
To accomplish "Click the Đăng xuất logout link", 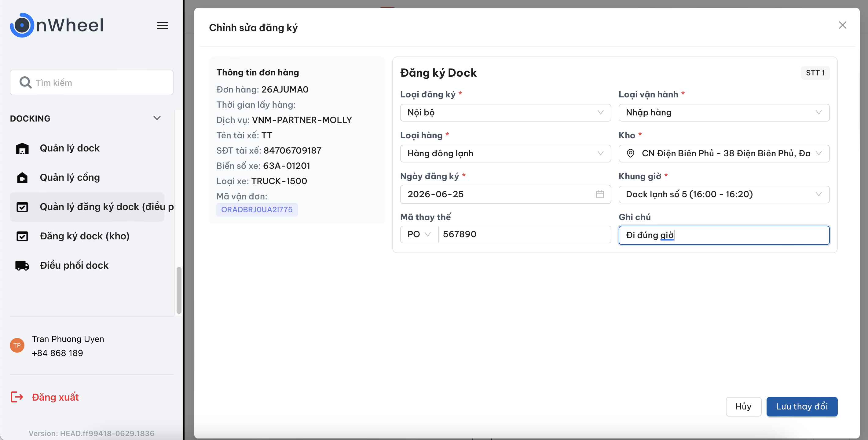I will (x=55, y=397).
